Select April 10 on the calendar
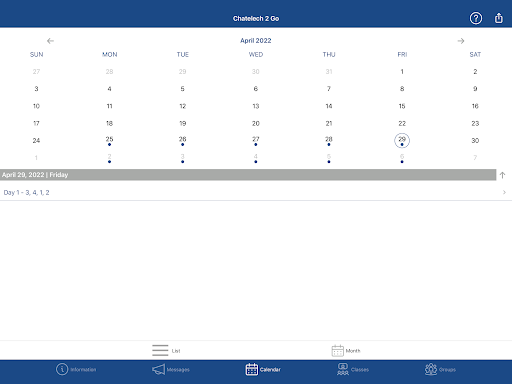 [36, 106]
